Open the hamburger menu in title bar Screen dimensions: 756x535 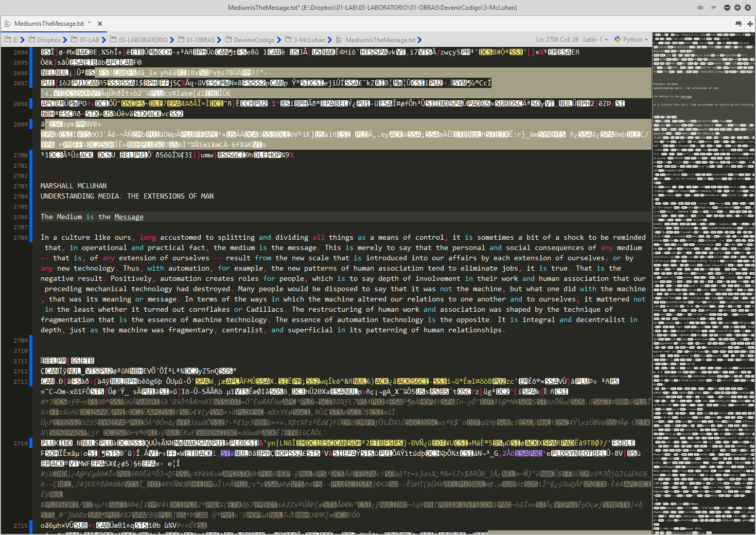point(713,8)
